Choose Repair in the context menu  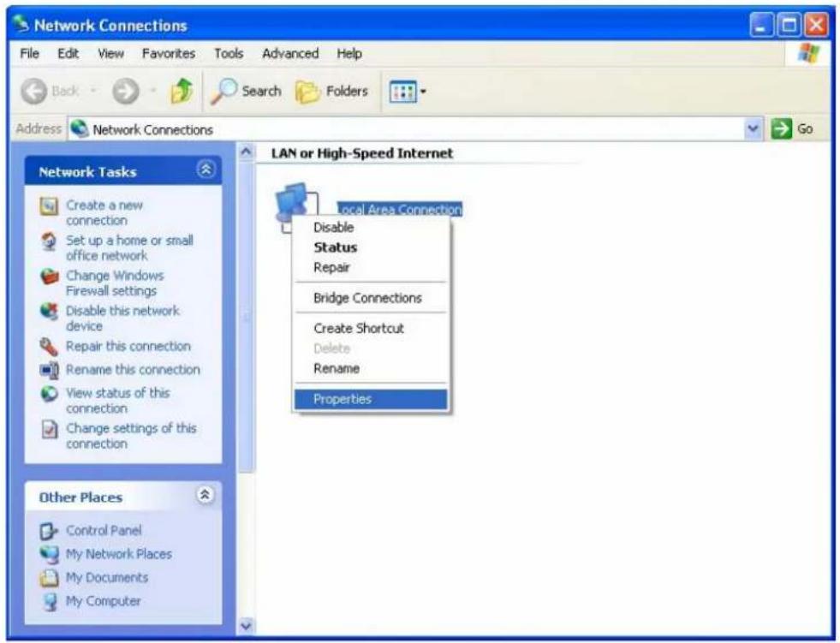371,267
